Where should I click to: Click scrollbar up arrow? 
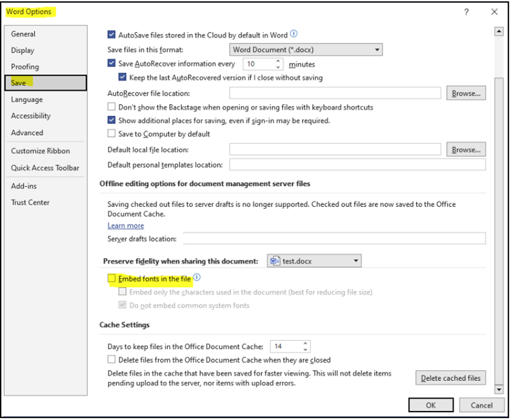pos(498,31)
